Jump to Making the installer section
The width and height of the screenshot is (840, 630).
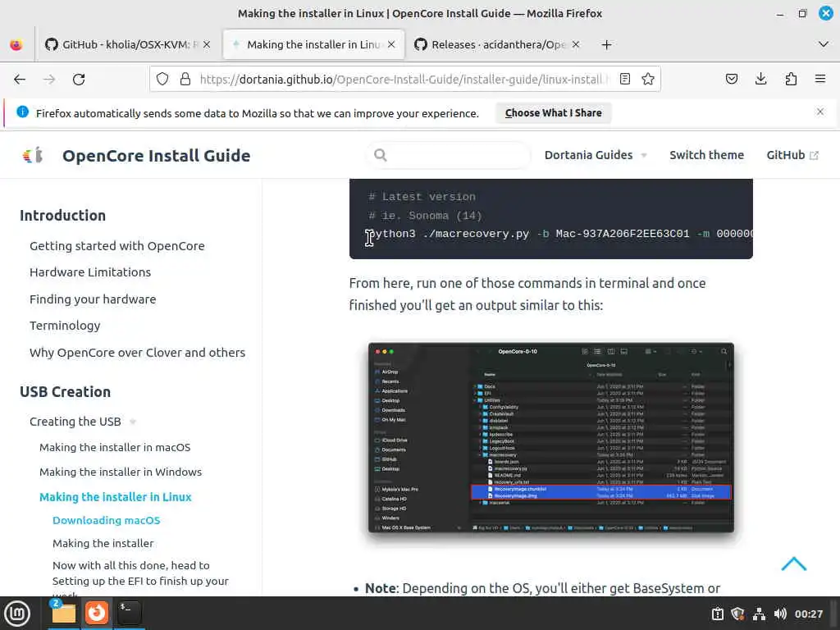[x=103, y=543]
